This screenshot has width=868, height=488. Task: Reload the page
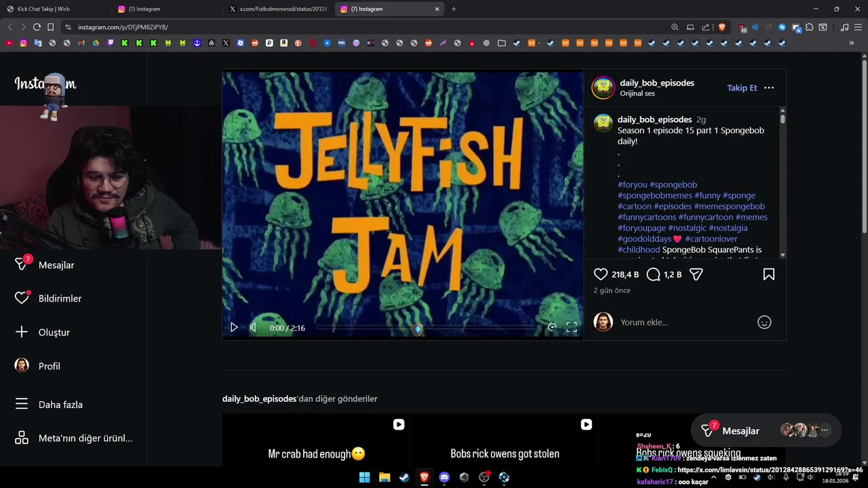[x=37, y=27]
